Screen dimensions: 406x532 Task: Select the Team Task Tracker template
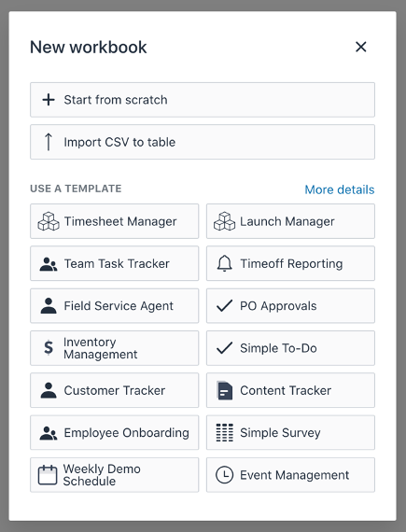[114, 263]
